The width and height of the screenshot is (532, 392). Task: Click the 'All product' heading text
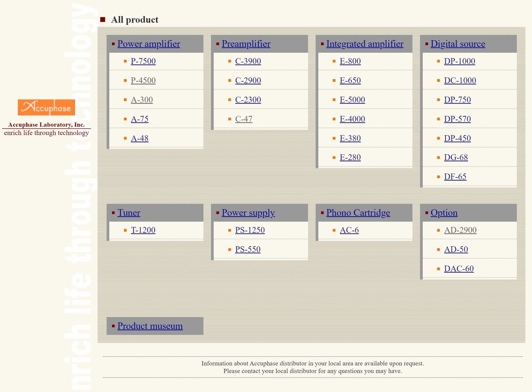pyautogui.click(x=135, y=20)
